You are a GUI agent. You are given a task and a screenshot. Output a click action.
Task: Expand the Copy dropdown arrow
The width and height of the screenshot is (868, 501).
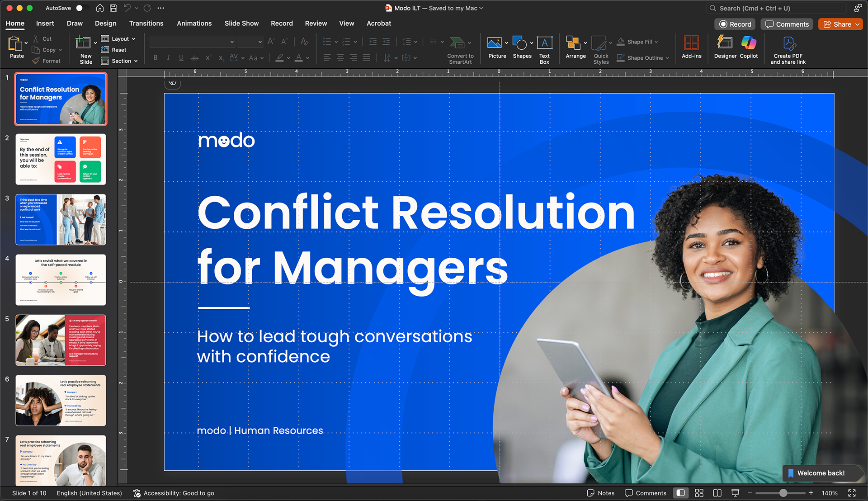pos(60,50)
